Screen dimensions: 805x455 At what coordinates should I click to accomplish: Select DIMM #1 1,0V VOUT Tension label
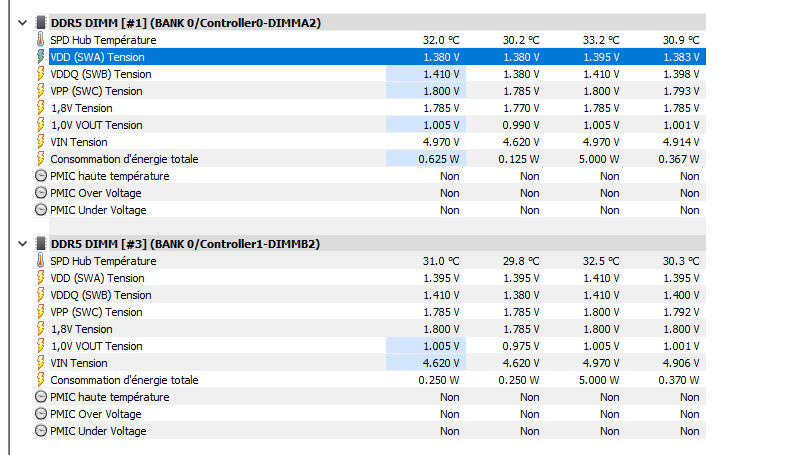(97, 125)
